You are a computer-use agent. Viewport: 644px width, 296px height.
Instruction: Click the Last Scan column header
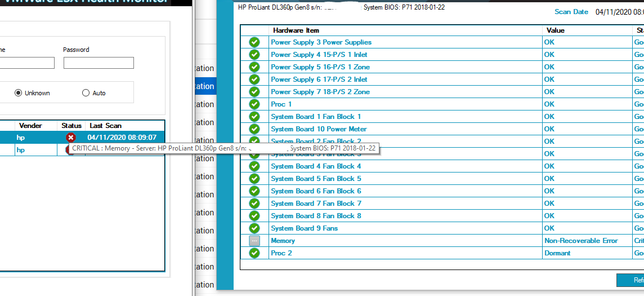(106, 125)
